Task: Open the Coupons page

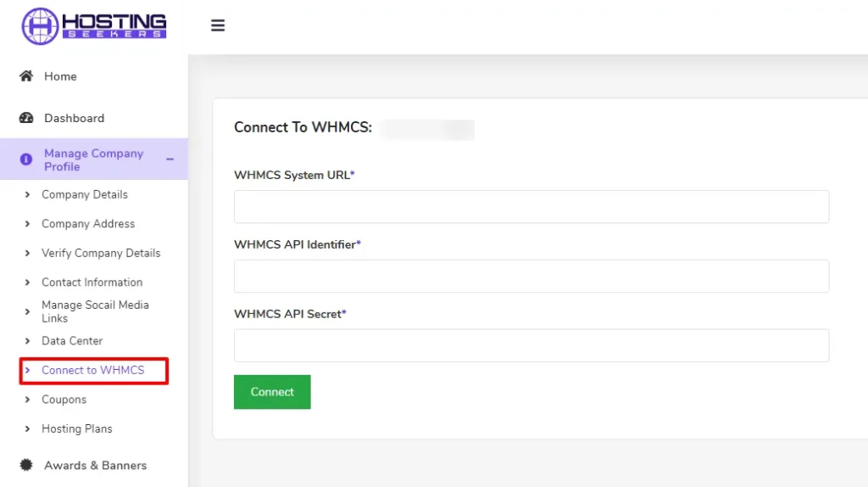Action: [64, 400]
